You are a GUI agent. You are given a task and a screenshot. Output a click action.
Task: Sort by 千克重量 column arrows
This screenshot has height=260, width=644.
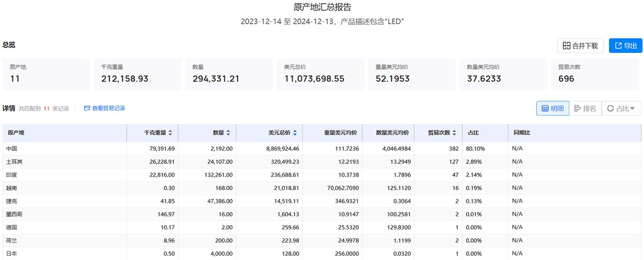coord(170,133)
